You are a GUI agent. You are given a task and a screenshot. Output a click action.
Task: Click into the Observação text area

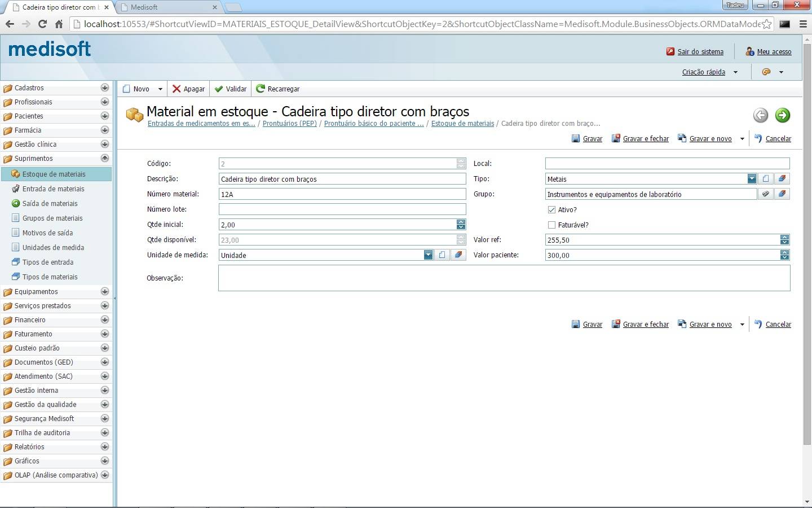504,278
